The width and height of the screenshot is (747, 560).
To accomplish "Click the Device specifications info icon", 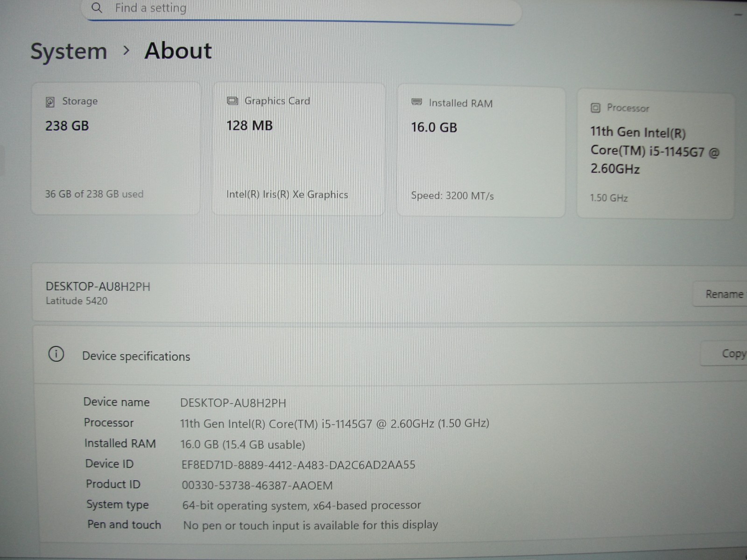I will click(x=56, y=354).
